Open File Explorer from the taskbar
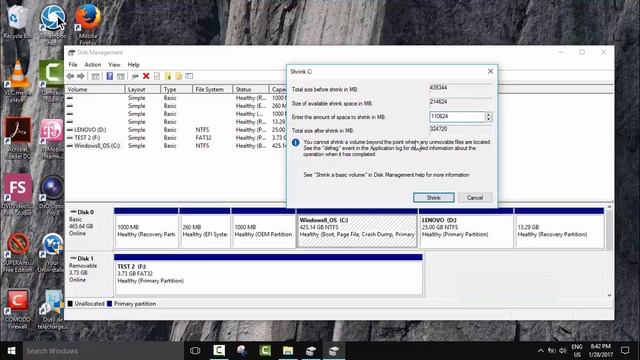The width and height of the screenshot is (640, 360). point(288,351)
